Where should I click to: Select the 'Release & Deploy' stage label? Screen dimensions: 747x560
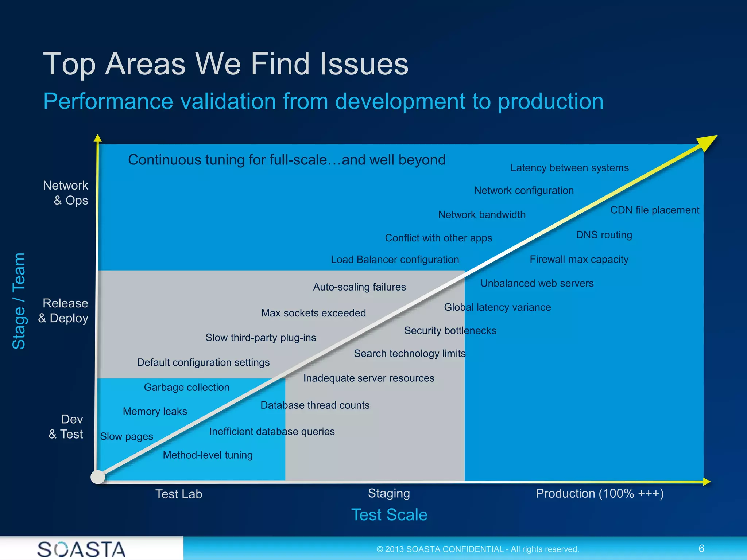click(64, 311)
